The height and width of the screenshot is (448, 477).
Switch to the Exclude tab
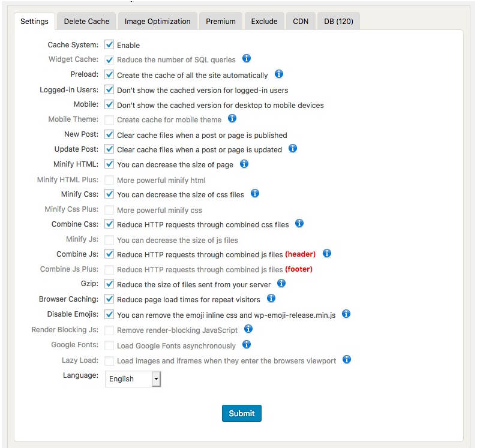[x=264, y=21]
